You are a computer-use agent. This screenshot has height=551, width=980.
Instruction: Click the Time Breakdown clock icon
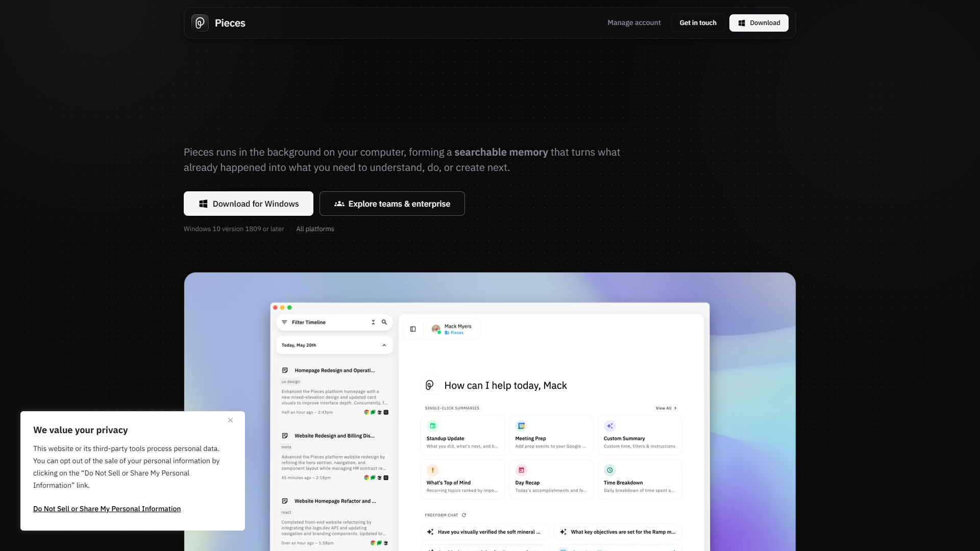tap(609, 470)
